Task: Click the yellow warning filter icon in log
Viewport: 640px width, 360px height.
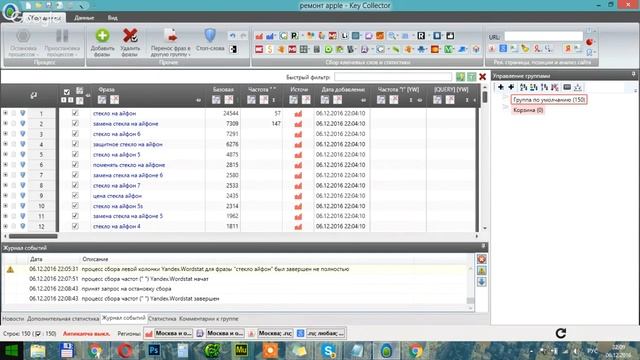Action: 482,271
